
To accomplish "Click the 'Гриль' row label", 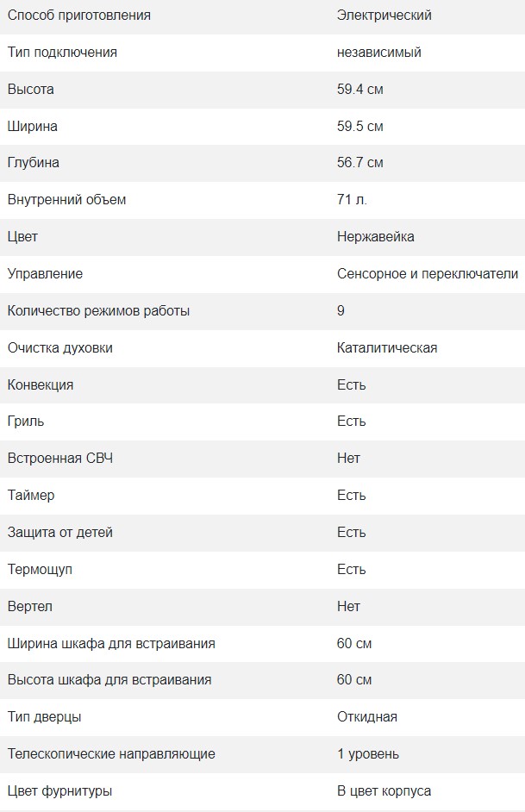I will click(26, 422).
